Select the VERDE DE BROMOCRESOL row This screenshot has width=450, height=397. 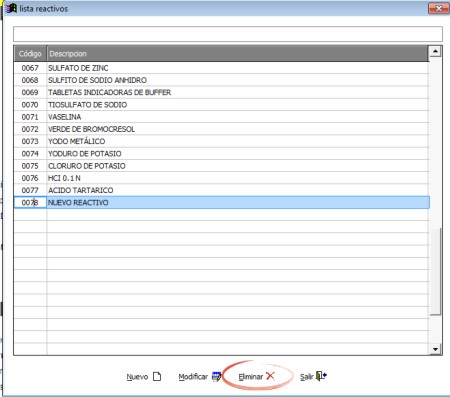pos(222,129)
